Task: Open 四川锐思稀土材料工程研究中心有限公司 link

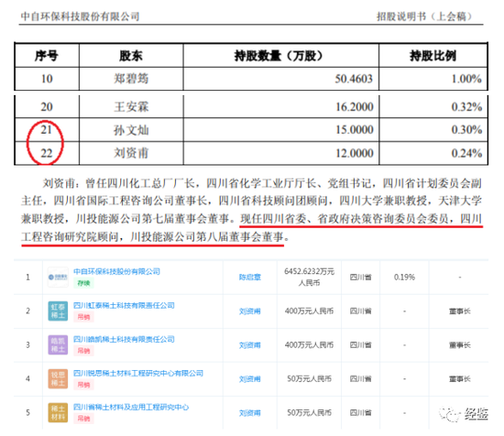Action: [x=138, y=373]
